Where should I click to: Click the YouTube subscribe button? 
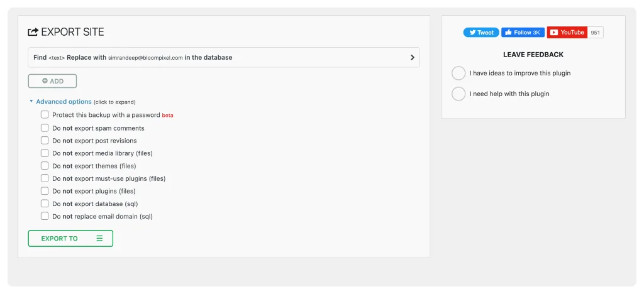tap(567, 33)
